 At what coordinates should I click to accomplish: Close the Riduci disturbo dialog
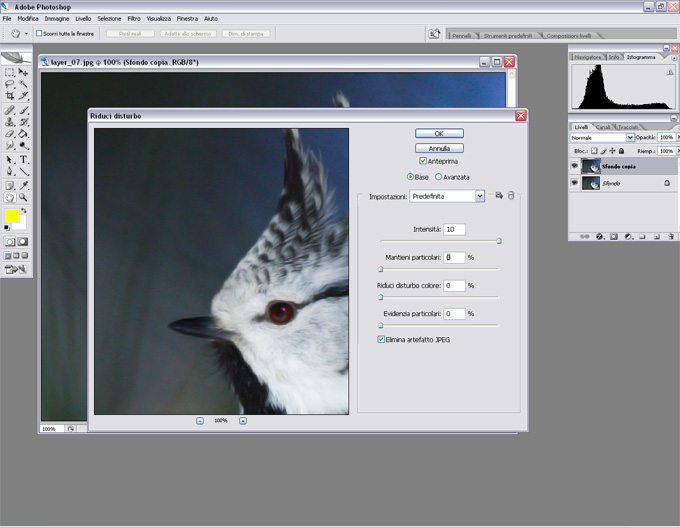point(520,116)
